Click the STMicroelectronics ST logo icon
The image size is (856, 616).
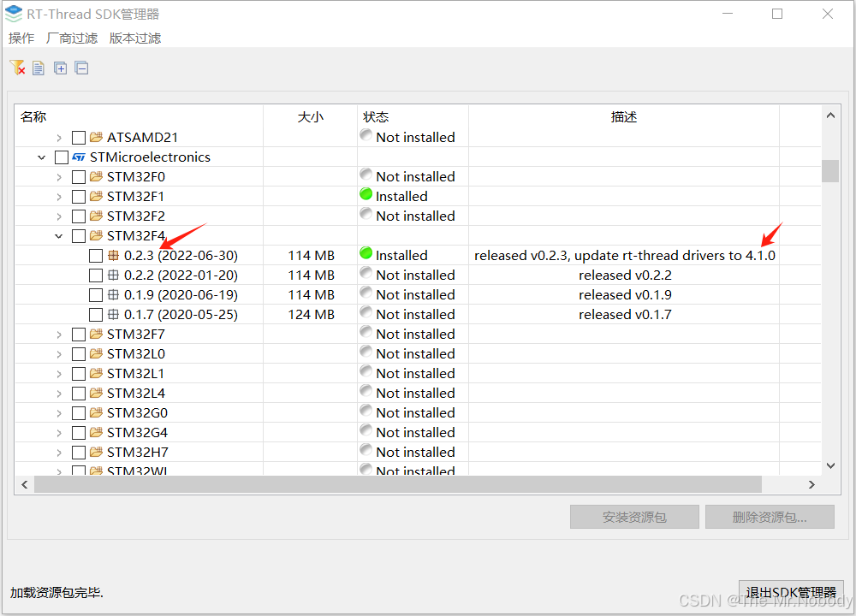tap(79, 157)
